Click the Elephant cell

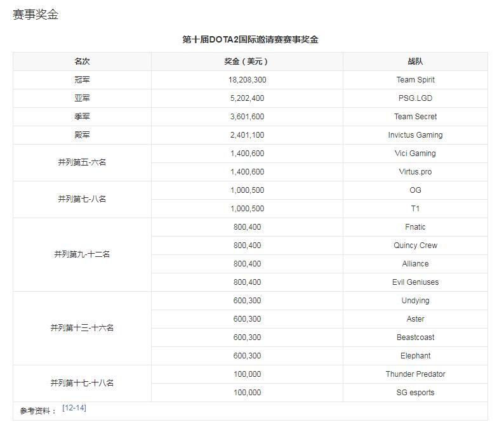pyautogui.click(x=415, y=355)
